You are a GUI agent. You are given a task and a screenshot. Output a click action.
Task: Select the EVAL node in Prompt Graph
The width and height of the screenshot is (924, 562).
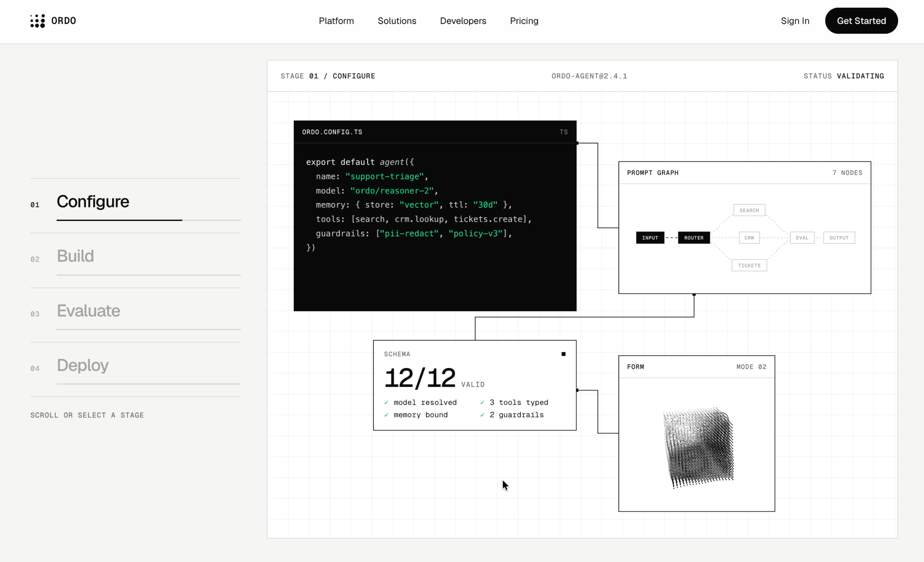click(802, 238)
